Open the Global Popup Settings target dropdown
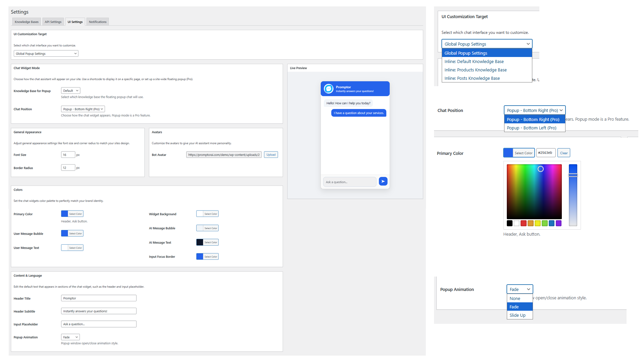This screenshot has height=362, width=644. [x=46, y=54]
